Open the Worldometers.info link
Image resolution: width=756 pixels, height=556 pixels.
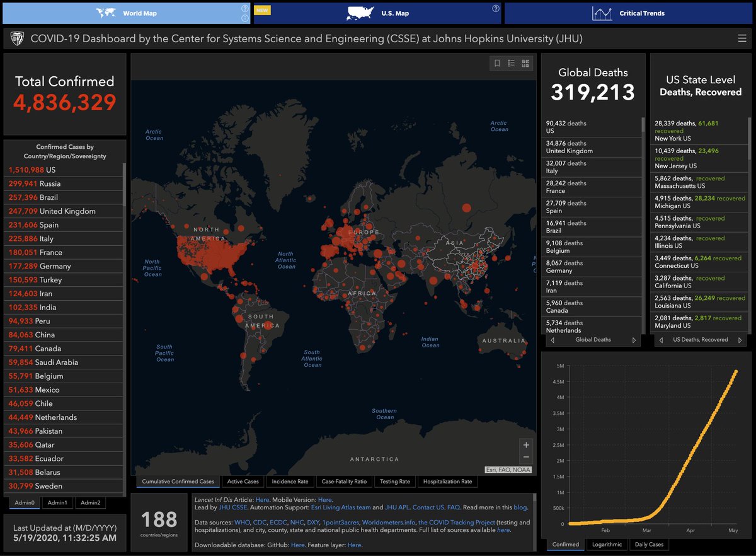[389, 523]
